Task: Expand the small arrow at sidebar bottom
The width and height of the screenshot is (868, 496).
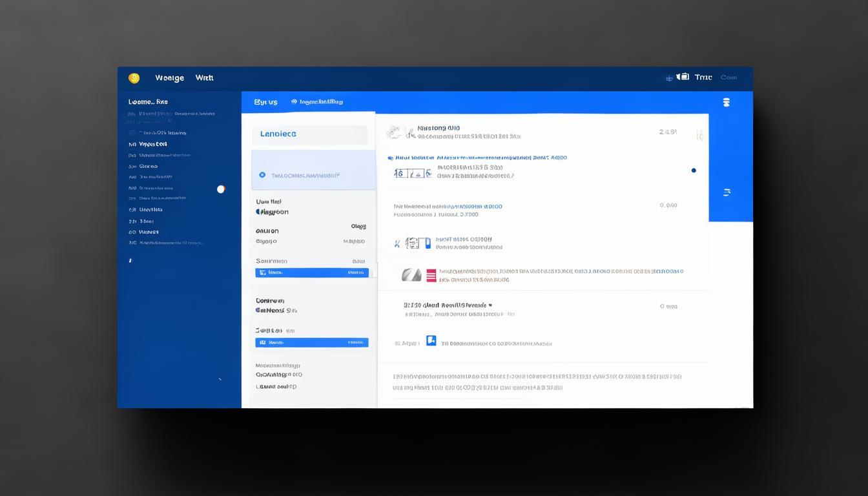Action: pos(220,379)
